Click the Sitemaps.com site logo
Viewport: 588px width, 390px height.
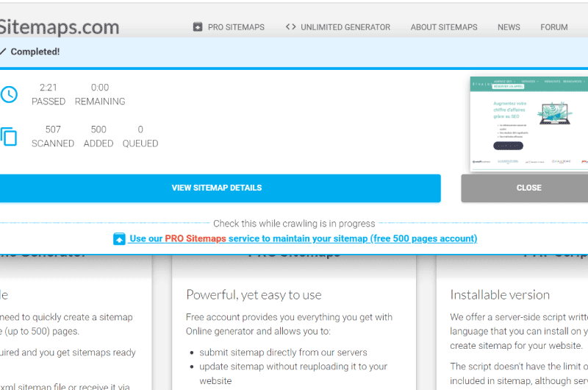point(60,27)
